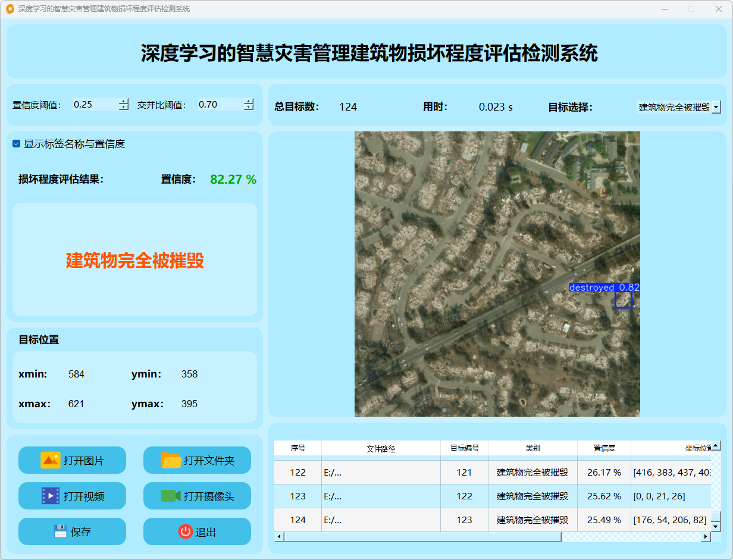Toggle 显示标签名称与置信度 checkbox
The width and height of the screenshot is (733, 560).
(17, 144)
